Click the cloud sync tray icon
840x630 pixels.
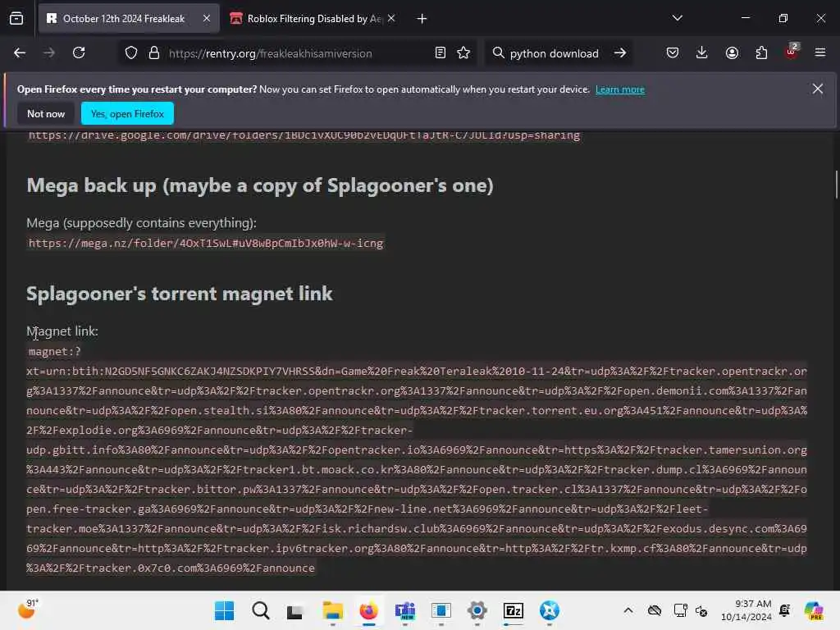click(654, 610)
